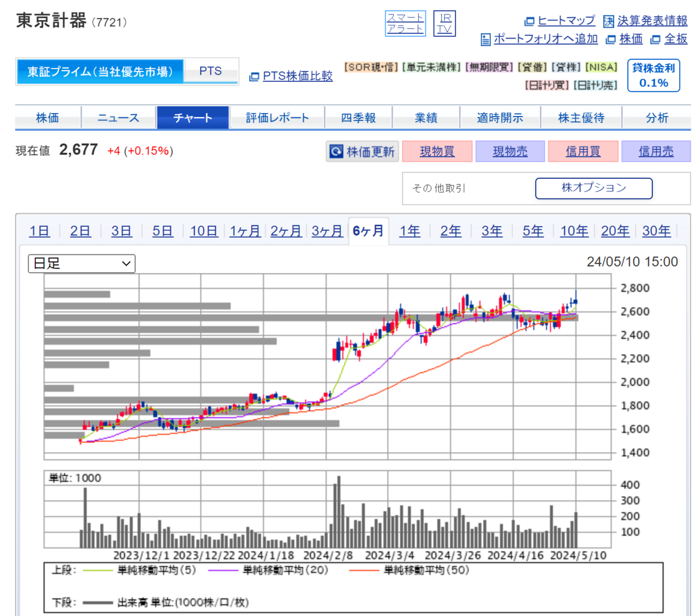Click the 決算発表情報 calendar icon
692x616 pixels.
click(608, 21)
